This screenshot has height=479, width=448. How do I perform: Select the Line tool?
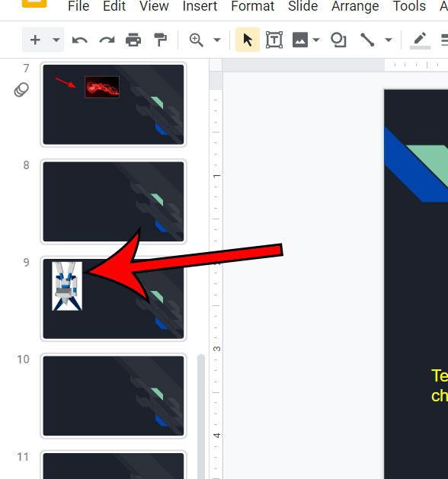pos(367,40)
